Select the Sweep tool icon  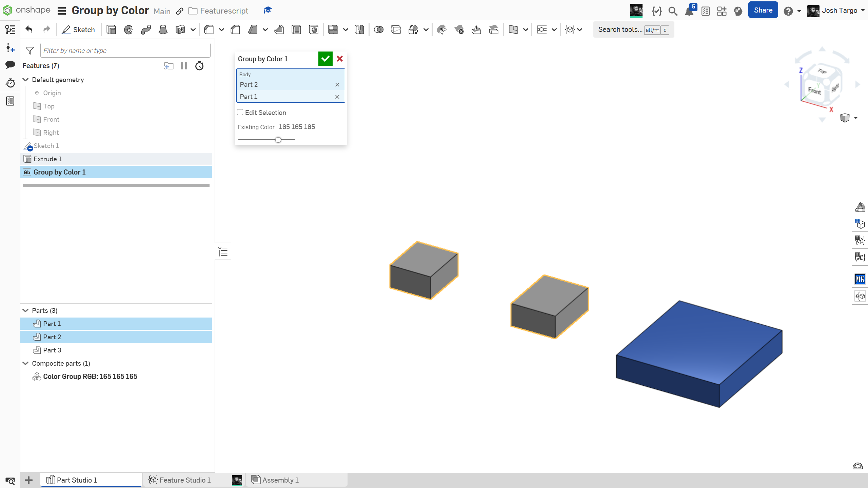tap(146, 30)
